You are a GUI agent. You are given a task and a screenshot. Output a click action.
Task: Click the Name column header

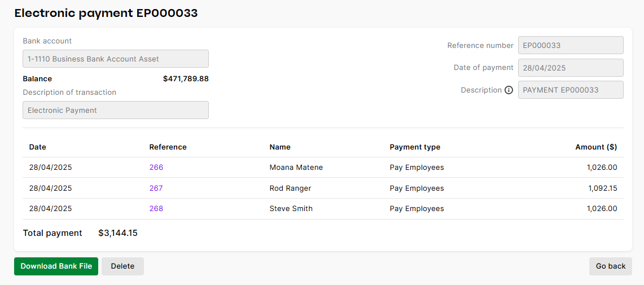pos(280,147)
